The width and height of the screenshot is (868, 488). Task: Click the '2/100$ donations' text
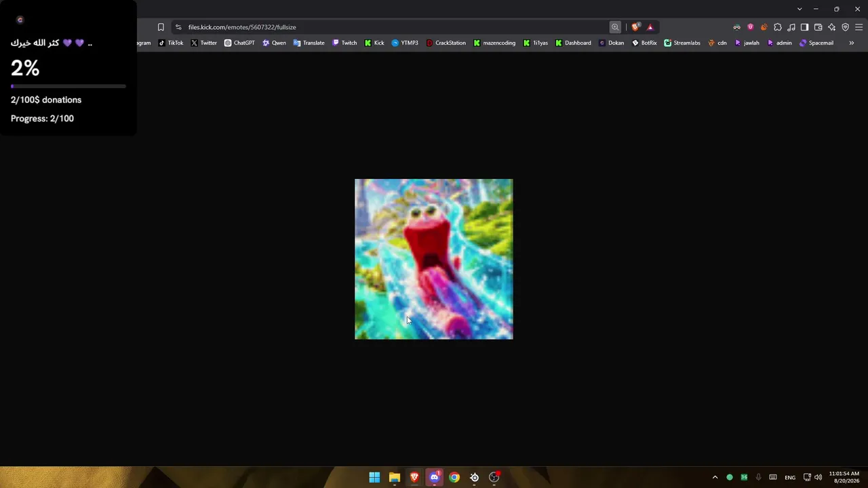tap(46, 100)
